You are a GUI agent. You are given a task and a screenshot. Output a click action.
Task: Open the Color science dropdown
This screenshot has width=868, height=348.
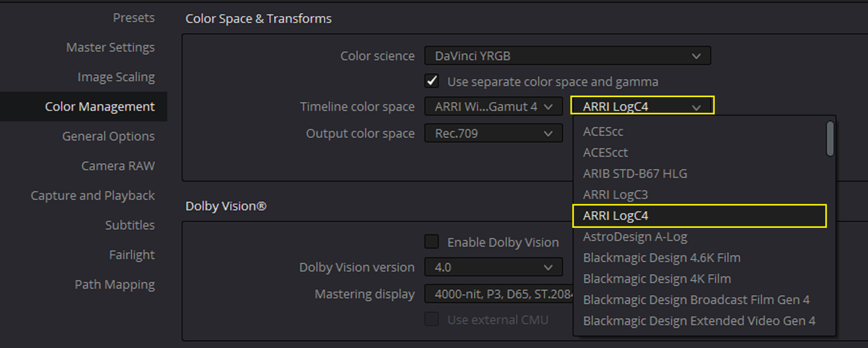pyautogui.click(x=568, y=56)
